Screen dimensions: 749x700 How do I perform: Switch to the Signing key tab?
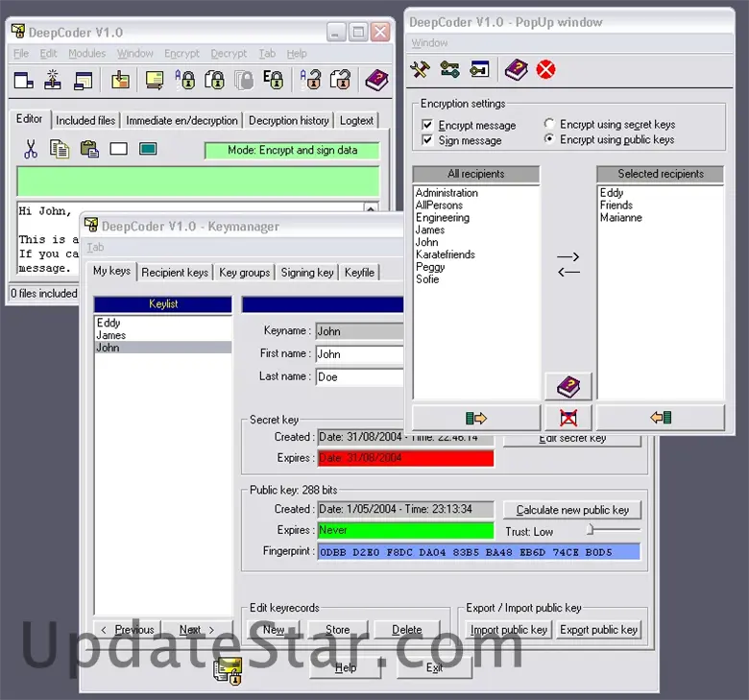pyautogui.click(x=307, y=273)
